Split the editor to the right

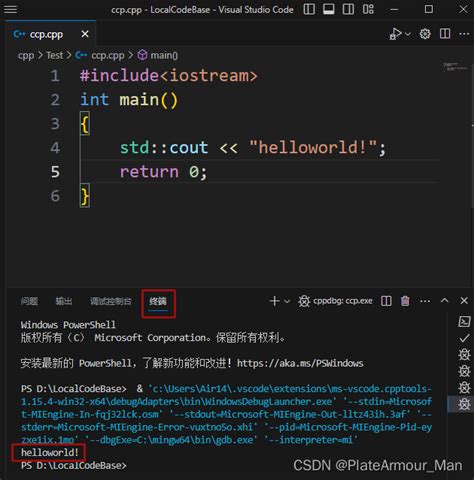(x=445, y=34)
